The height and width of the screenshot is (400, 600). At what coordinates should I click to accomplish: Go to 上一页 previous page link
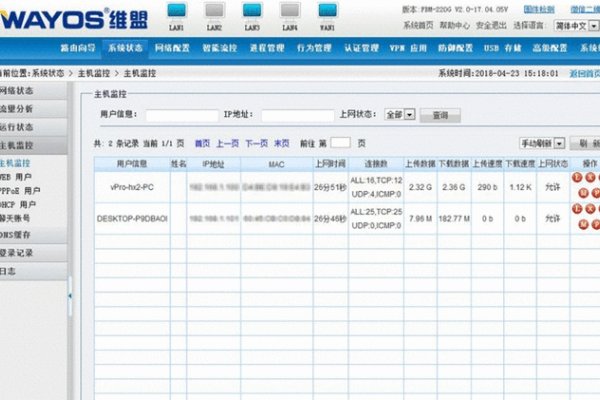227,144
